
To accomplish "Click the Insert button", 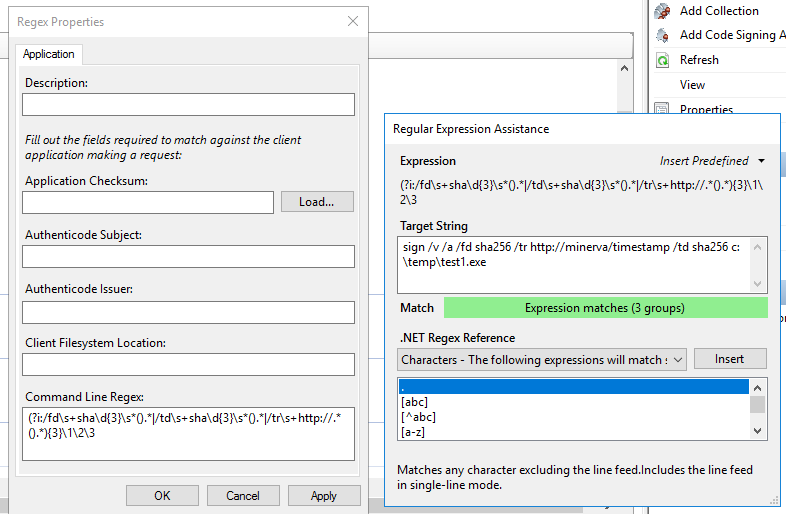I will [x=729, y=359].
